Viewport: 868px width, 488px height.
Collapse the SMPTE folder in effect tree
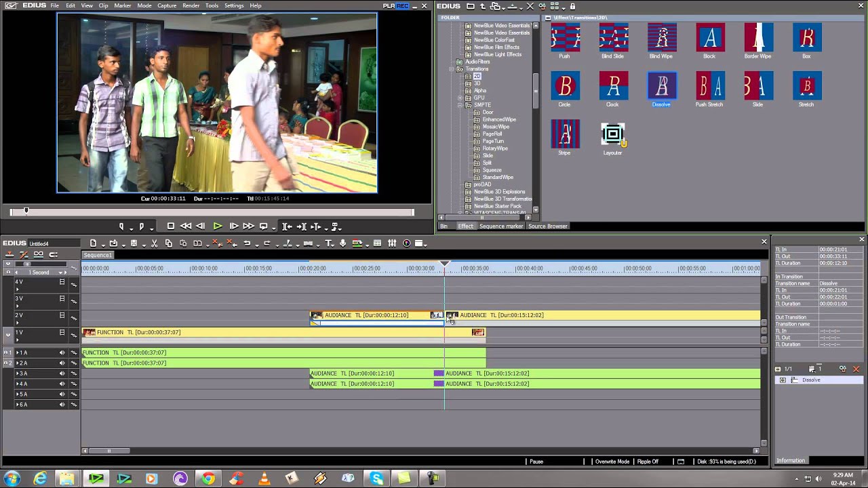(460, 105)
